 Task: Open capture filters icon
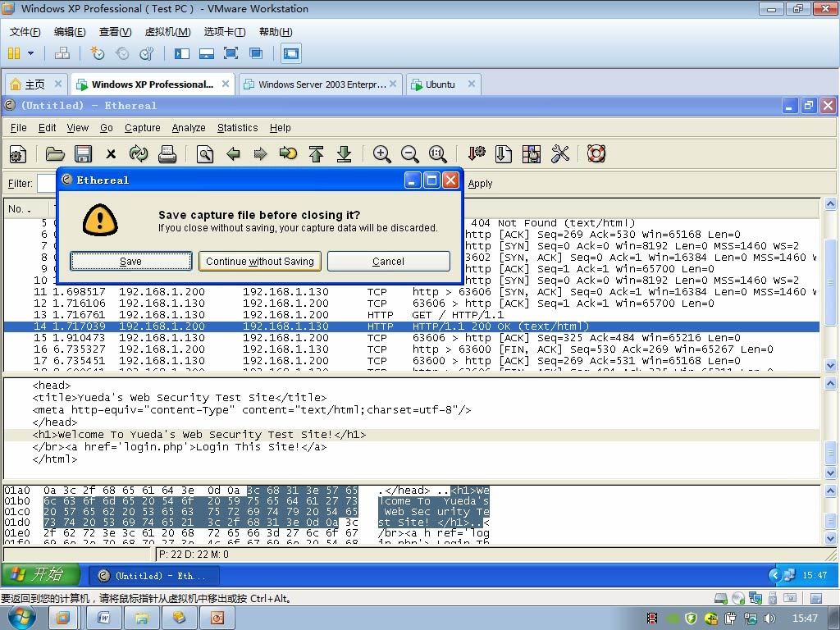coord(476,154)
